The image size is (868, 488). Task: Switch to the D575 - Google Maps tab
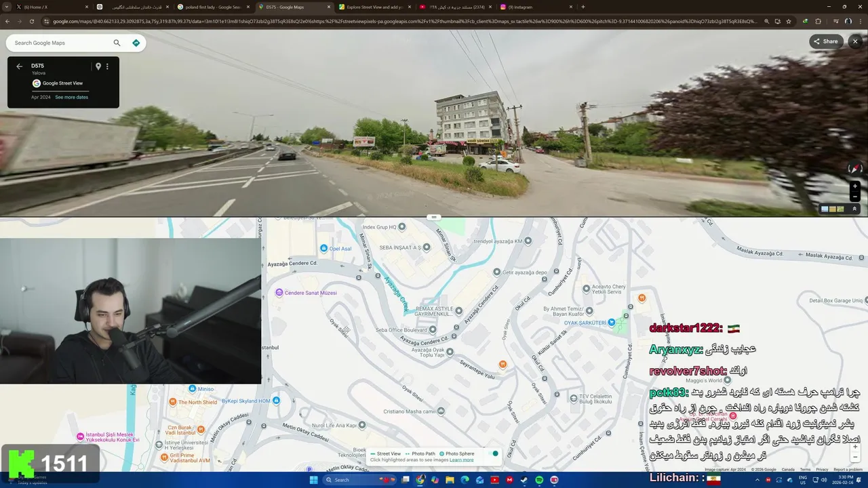(x=294, y=7)
